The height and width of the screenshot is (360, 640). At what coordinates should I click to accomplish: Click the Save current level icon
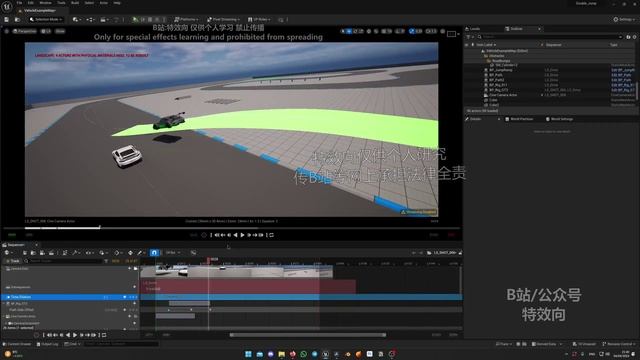click(7, 19)
